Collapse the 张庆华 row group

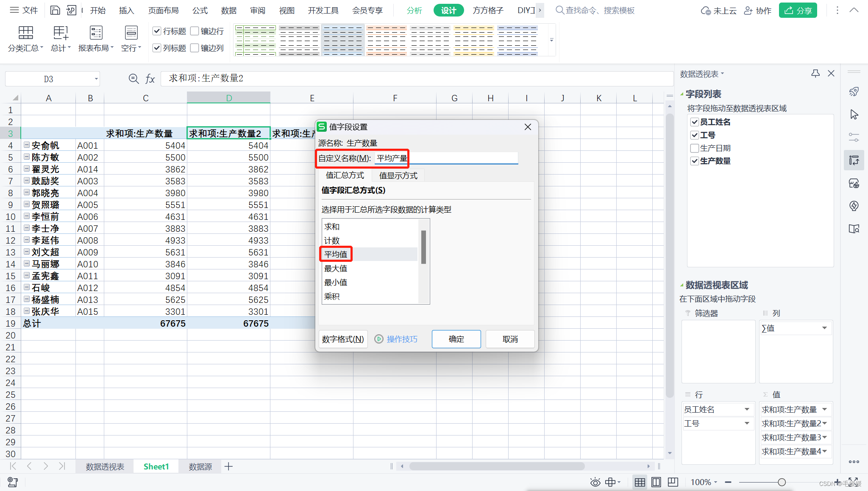27,311
